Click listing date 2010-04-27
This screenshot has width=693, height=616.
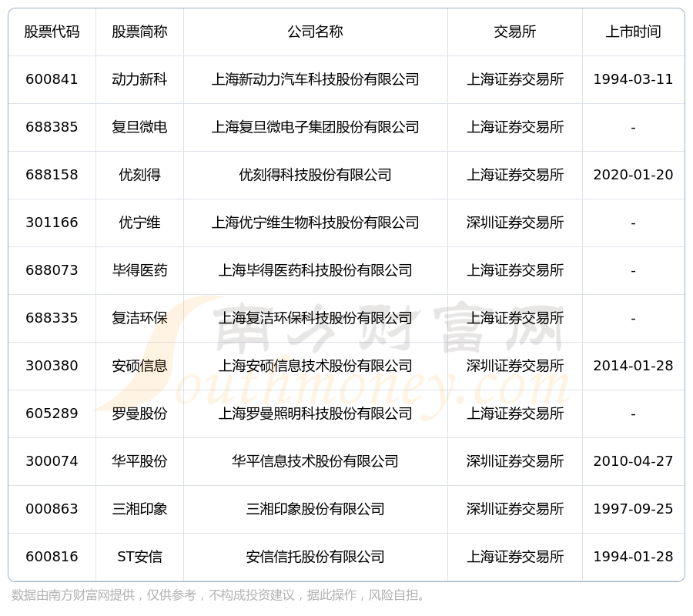coord(634,461)
